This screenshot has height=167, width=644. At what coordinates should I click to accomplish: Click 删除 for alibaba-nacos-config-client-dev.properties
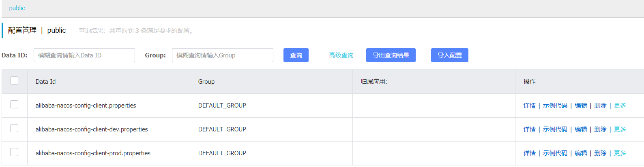click(x=600, y=129)
